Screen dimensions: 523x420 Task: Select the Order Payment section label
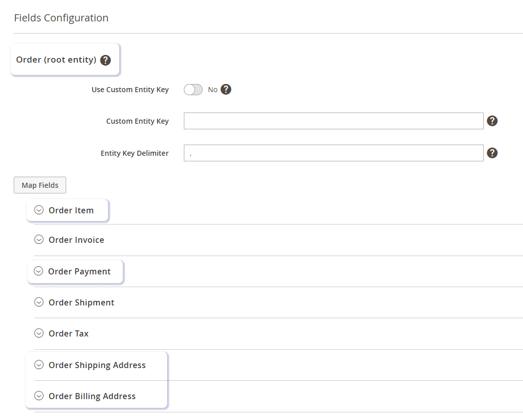pyautogui.click(x=79, y=271)
